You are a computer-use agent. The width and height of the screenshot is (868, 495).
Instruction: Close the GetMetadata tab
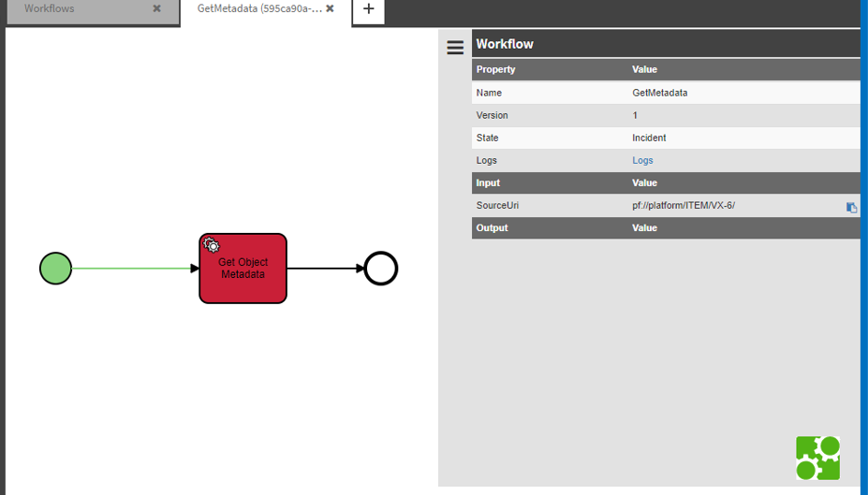pos(330,9)
